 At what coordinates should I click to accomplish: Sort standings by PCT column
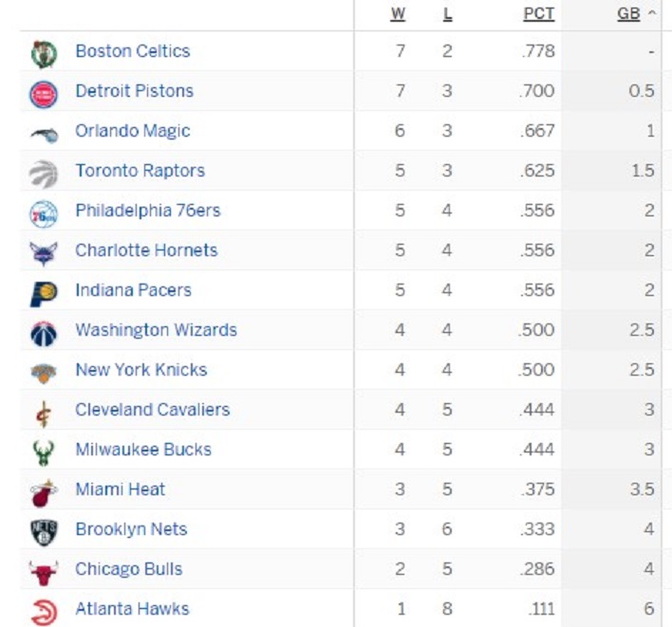coord(539,14)
